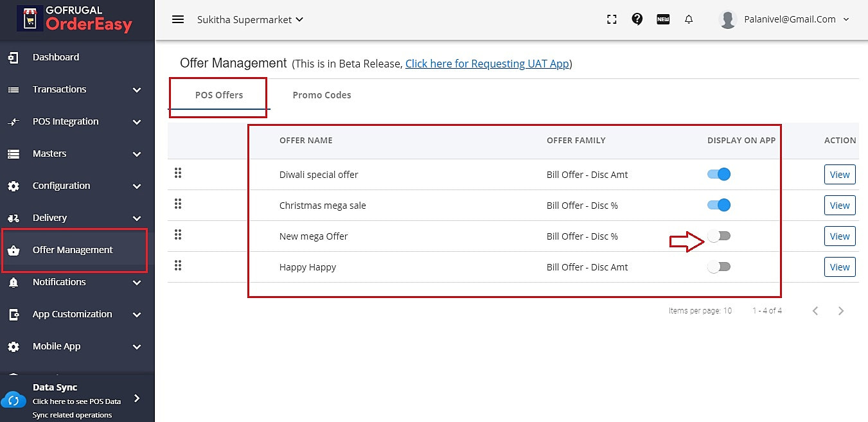868x422 pixels.
Task: Switch to the Promo Codes tab
Action: tap(322, 95)
